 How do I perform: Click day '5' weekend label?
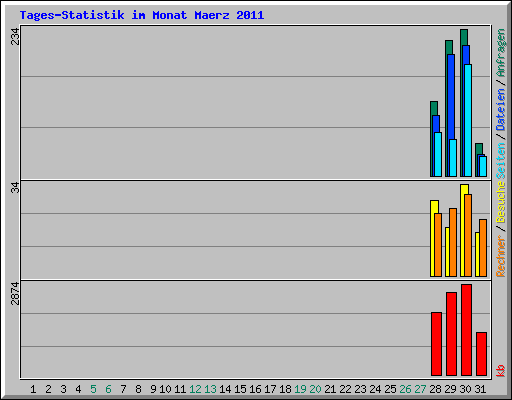coord(93,389)
